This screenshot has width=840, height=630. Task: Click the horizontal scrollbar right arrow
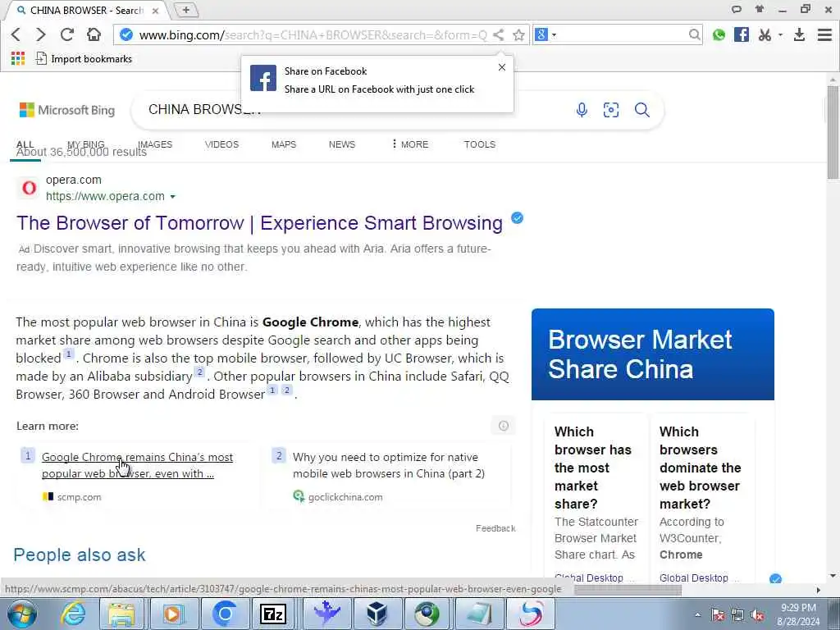[x=818, y=590]
